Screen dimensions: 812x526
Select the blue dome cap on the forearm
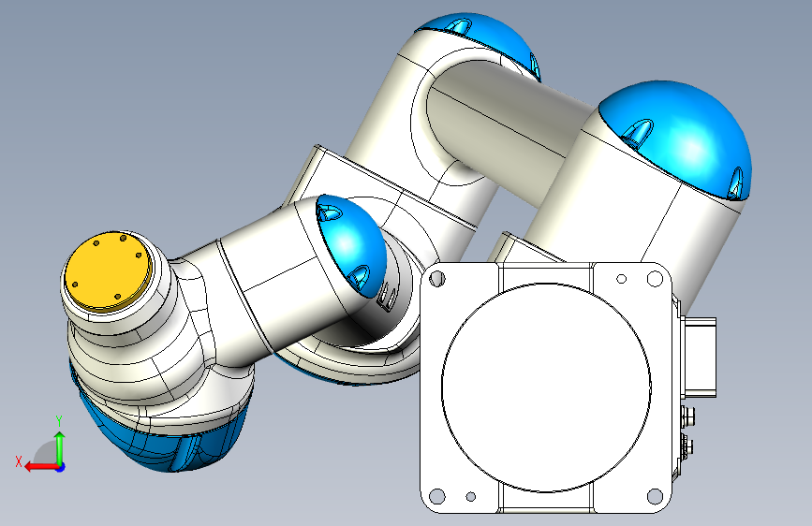pos(352,246)
